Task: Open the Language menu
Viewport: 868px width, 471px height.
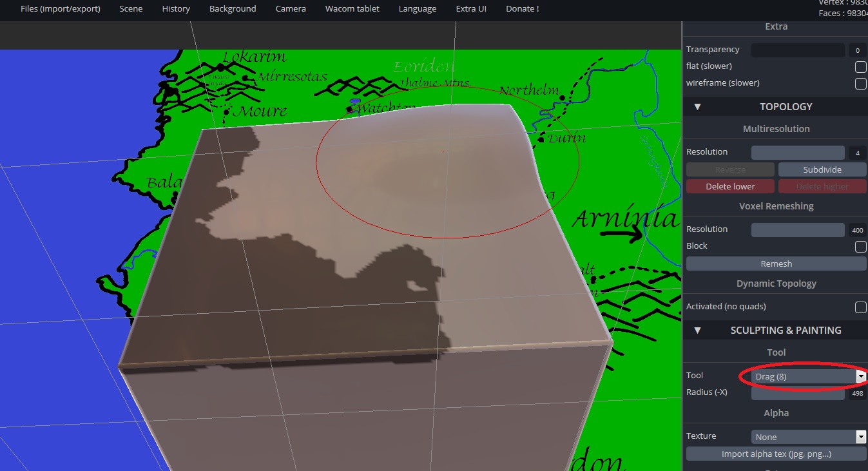Action: click(418, 9)
